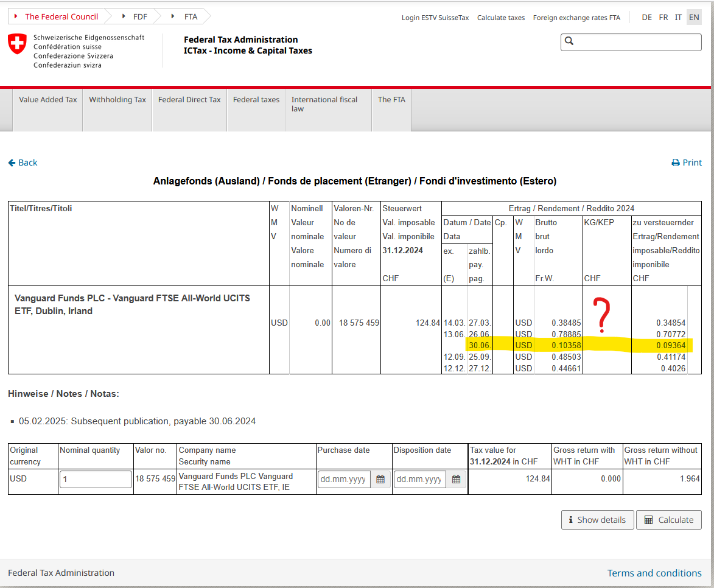This screenshot has width=714, height=588.
Task: Open calendar picker for Disposition date
Action: pos(456,480)
